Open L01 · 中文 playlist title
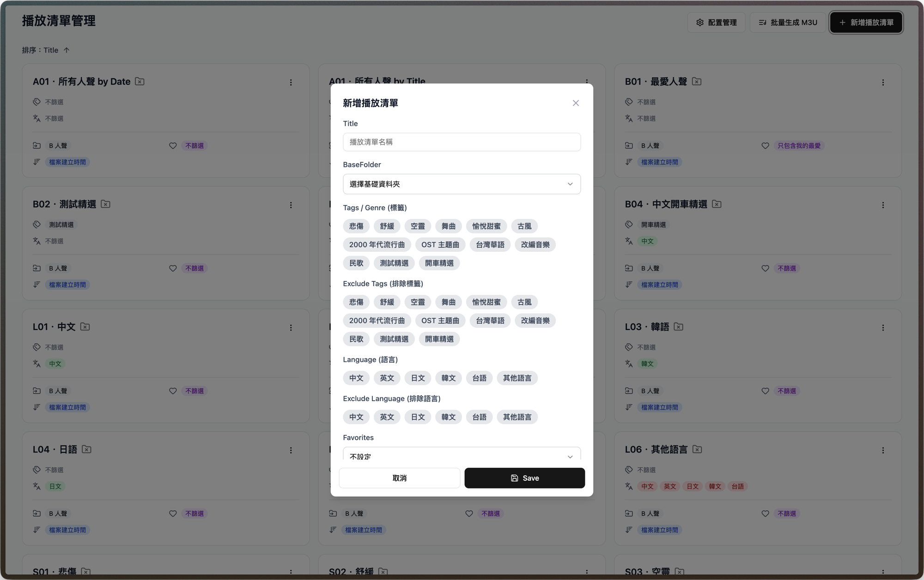The height and width of the screenshot is (580, 924). point(54,327)
